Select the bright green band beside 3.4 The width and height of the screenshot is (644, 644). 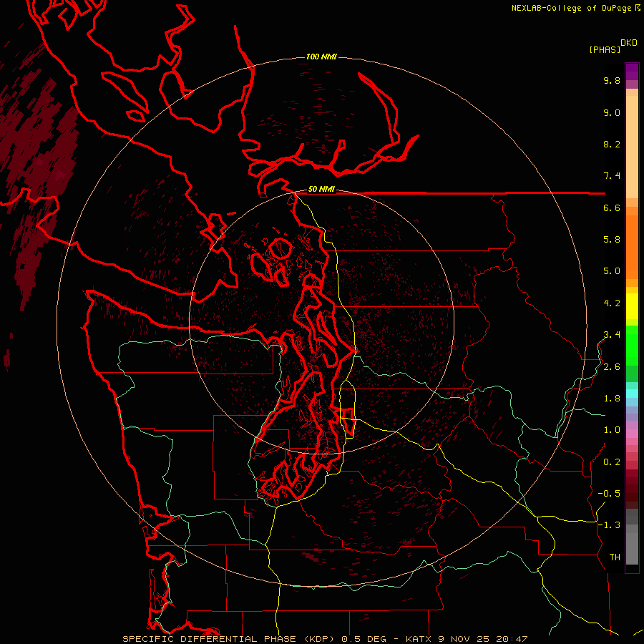pos(632,346)
